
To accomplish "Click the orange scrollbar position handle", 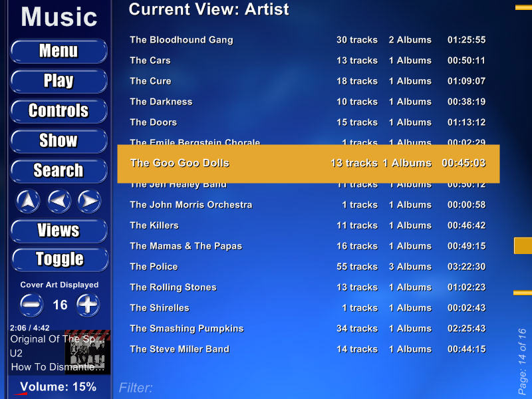I will tap(523, 245).
